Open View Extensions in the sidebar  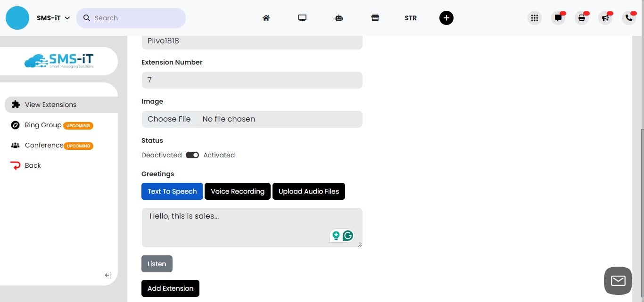tap(51, 105)
